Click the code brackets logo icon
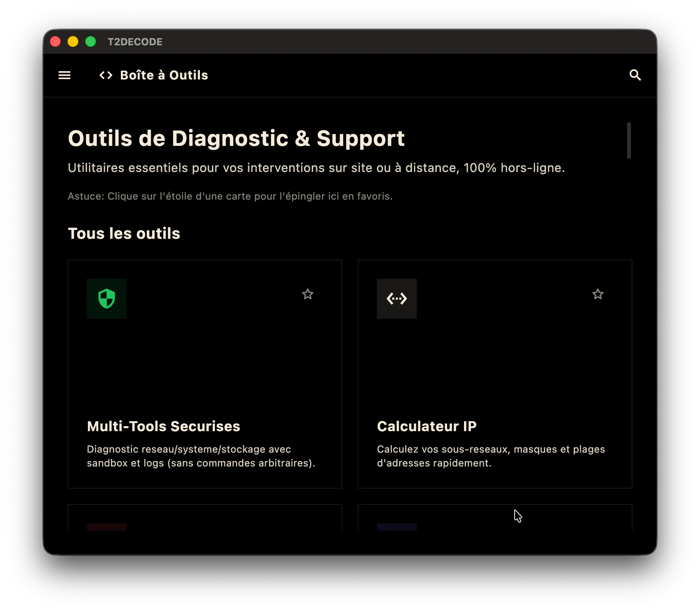 click(106, 75)
